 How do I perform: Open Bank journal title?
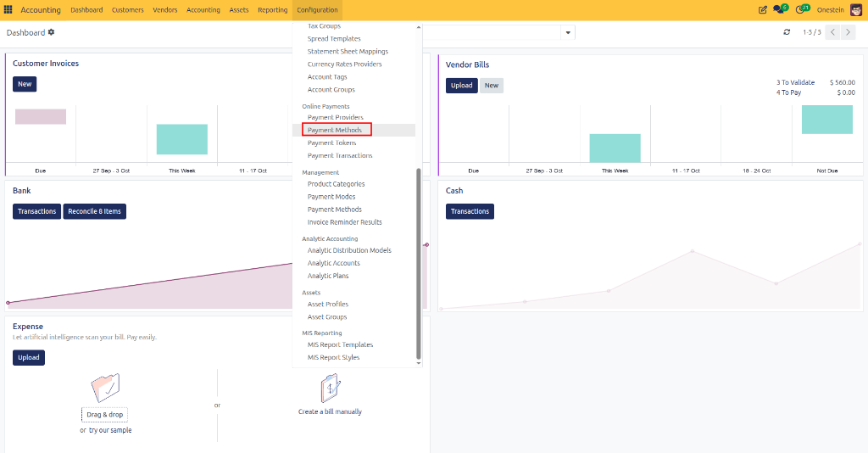click(x=21, y=191)
